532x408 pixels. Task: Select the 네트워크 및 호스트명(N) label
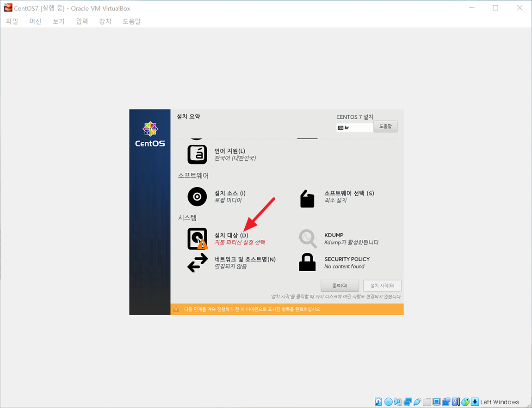click(x=245, y=259)
